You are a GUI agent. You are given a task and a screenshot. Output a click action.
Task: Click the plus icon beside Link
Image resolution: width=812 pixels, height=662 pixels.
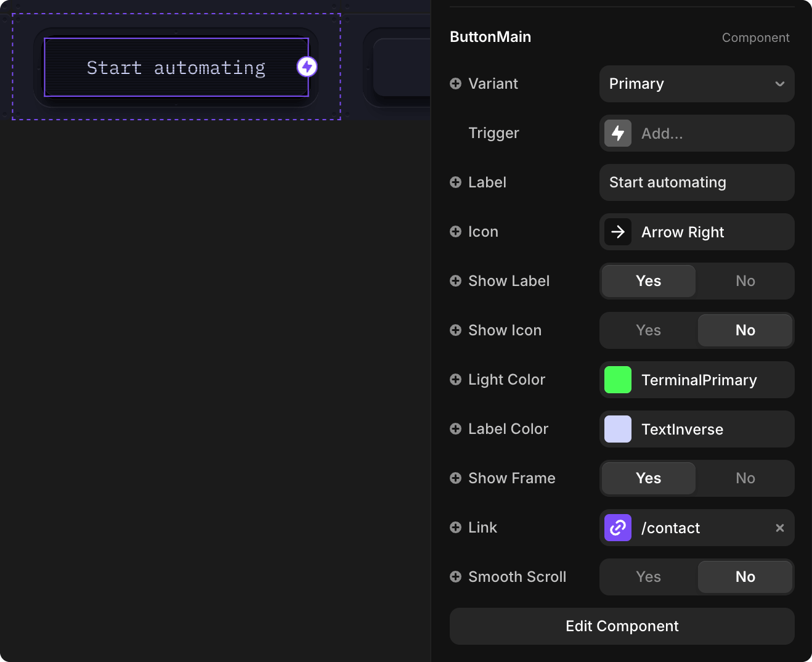coord(455,528)
